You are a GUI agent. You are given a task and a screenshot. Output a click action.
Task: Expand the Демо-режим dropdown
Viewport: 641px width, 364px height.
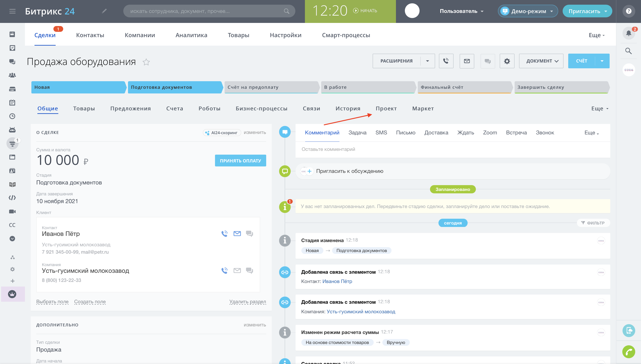coord(528,11)
